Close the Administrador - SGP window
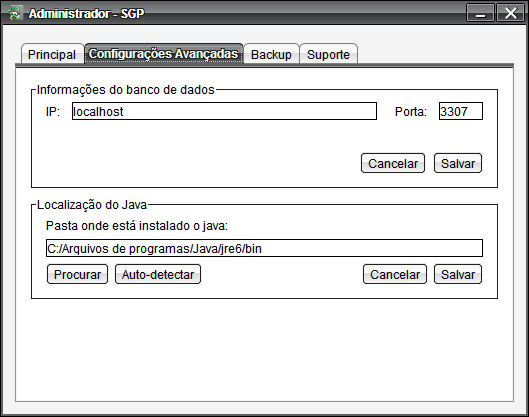 510,13
